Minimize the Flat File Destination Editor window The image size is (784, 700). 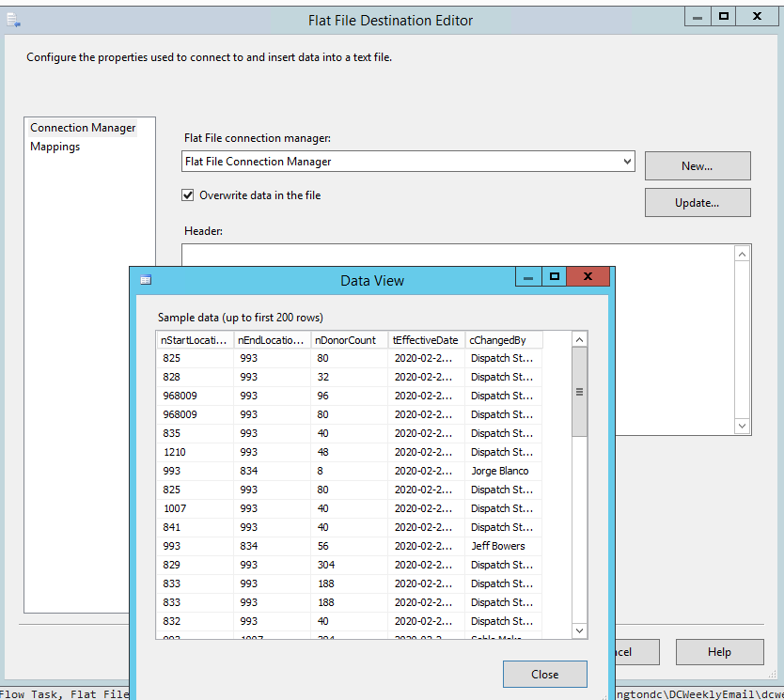tap(697, 16)
